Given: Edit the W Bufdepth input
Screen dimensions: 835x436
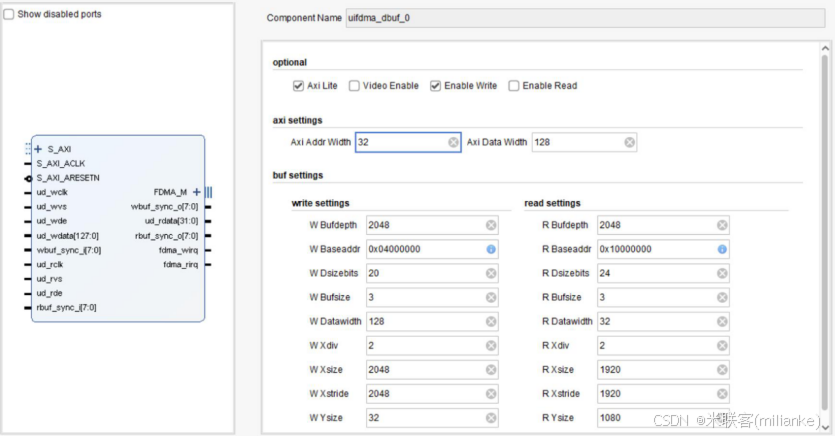Looking at the screenshot, I should click(432, 225).
